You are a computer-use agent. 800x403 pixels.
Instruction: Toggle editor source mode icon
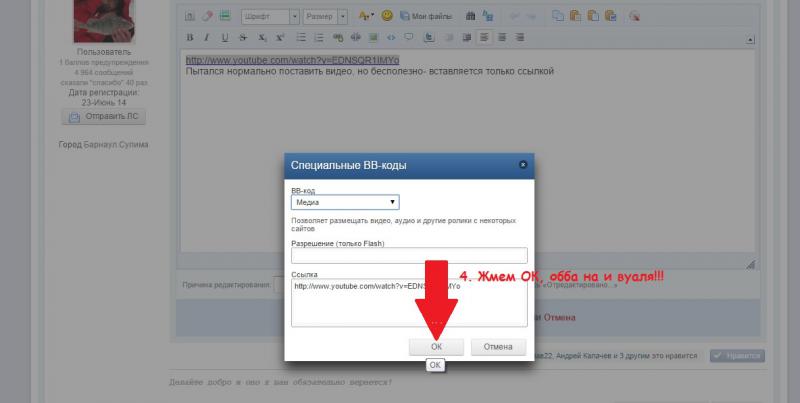click(x=189, y=16)
